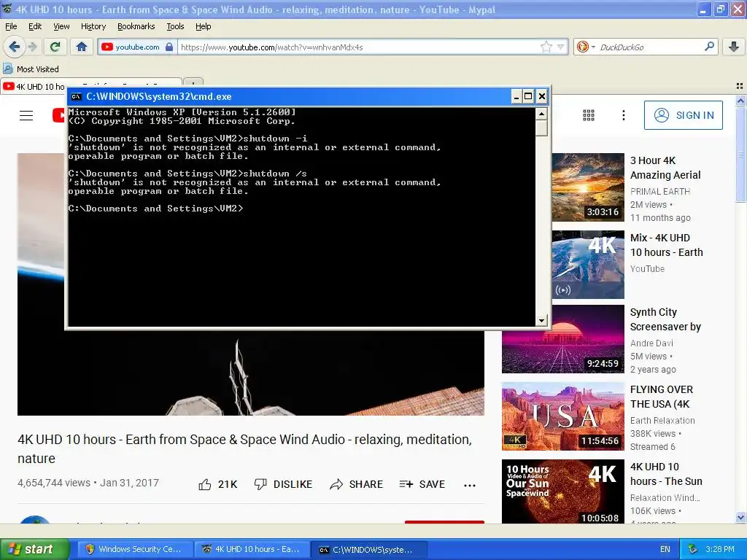Click the SHARE button
This screenshot has width=747, height=560.
coord(356,484)
